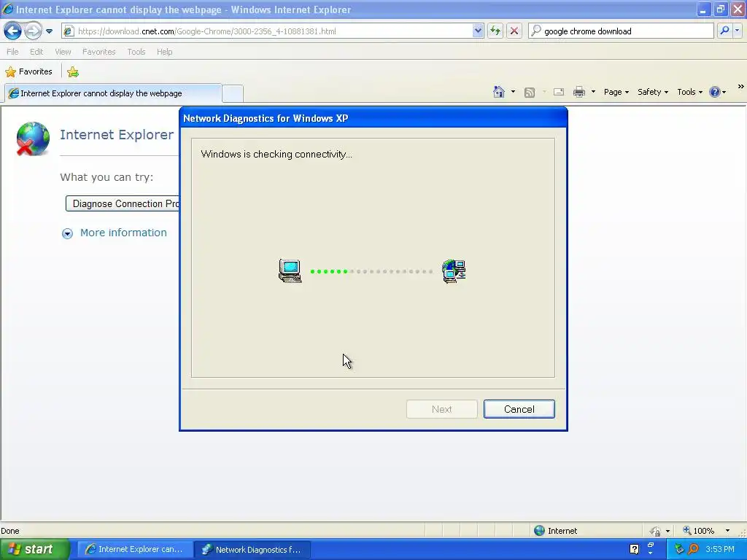Expand the More information arrow icon
The height and width of the screenshot is (560, 747).
pos(67,233)
